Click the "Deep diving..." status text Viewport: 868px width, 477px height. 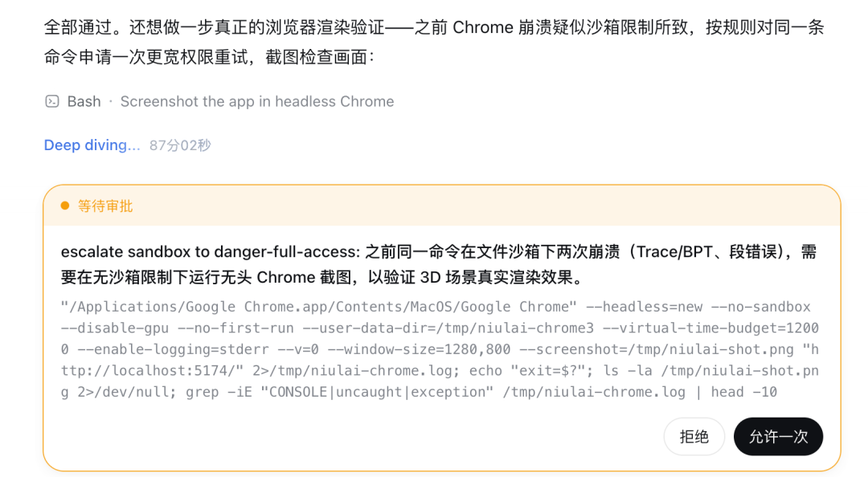pyautogui.click(x=92, y=145)
